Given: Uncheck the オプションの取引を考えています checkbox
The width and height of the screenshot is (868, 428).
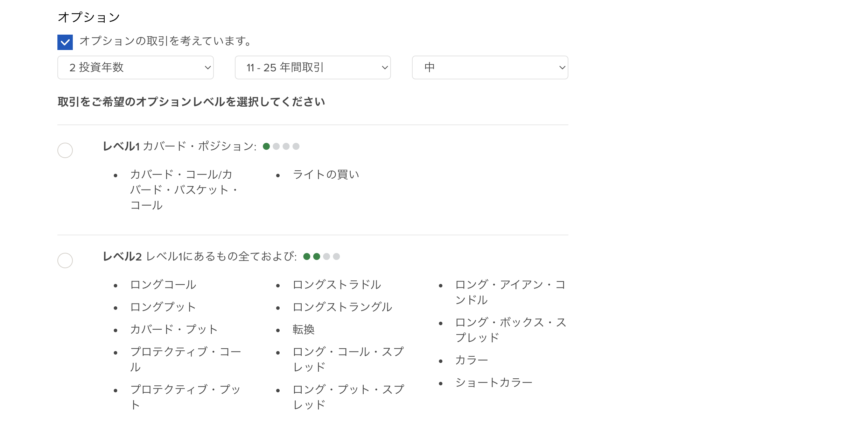Looking at the screenshot, I should (65, 42).
